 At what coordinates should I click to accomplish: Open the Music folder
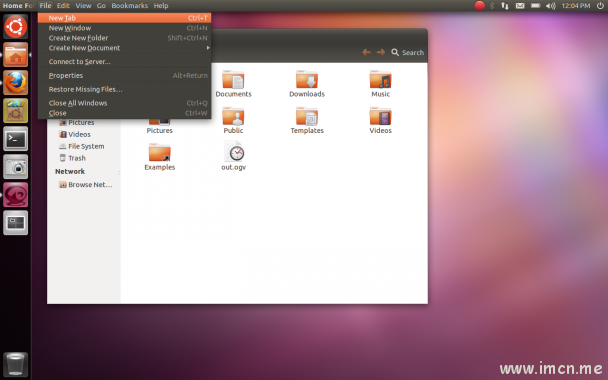380,84
